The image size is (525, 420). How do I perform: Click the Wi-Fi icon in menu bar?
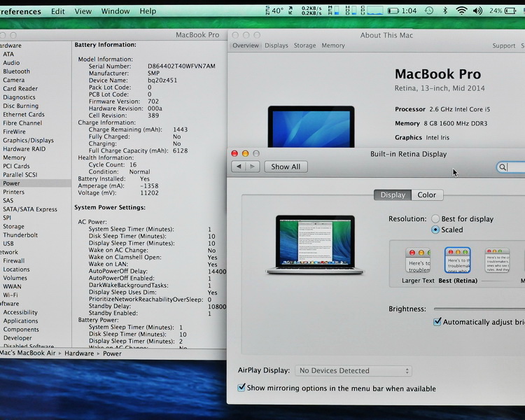click(461, 11)
